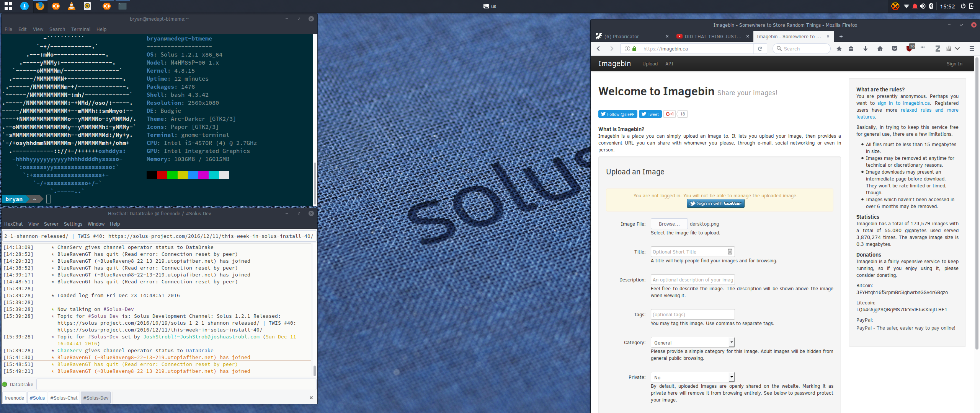Focus the Title input field
The image size is (980, 413).
(x=693, y=252)
